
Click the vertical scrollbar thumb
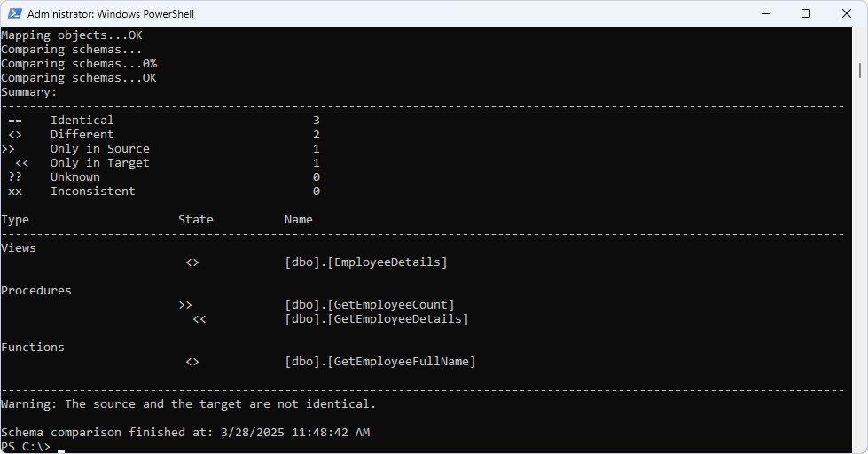pyautogui.click(x=860, y=70)
